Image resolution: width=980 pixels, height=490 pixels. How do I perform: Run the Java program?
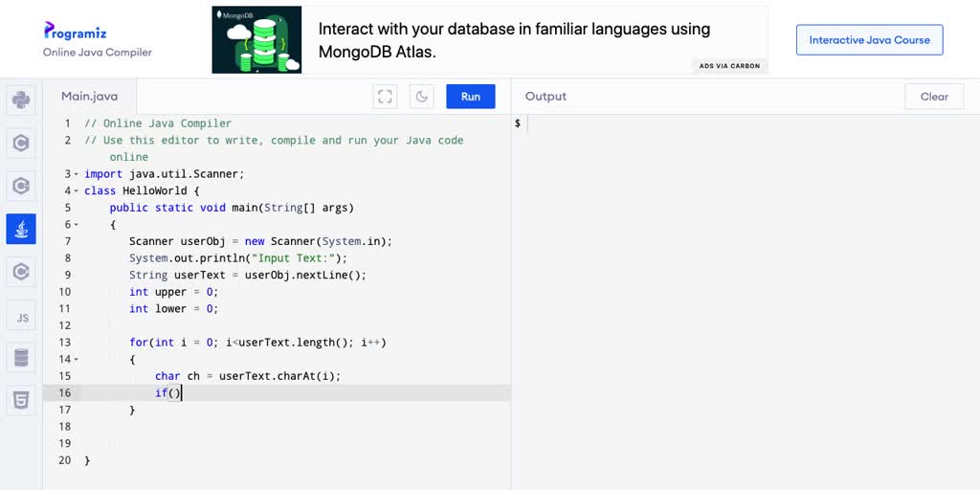(x=471, y=97)
